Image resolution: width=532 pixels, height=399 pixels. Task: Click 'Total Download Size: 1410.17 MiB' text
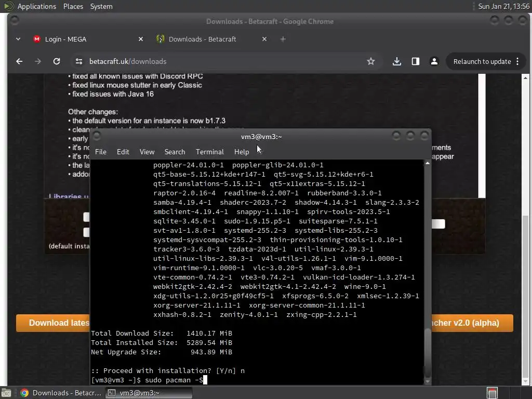coord(162,333)
